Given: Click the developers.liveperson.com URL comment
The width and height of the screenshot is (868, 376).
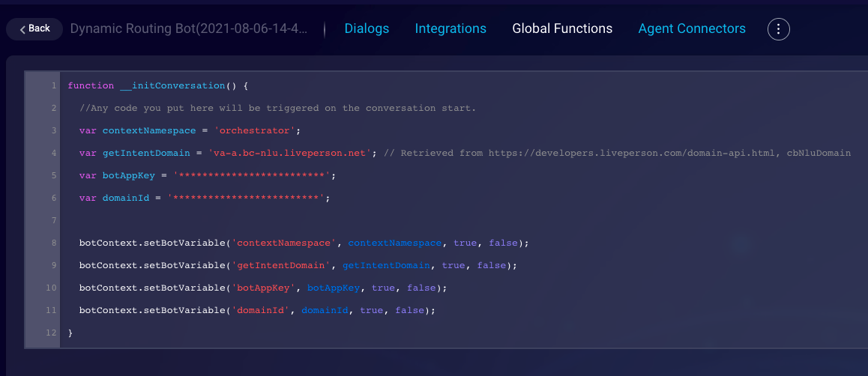Looking at the screenshot, I should tap(617, 153).
